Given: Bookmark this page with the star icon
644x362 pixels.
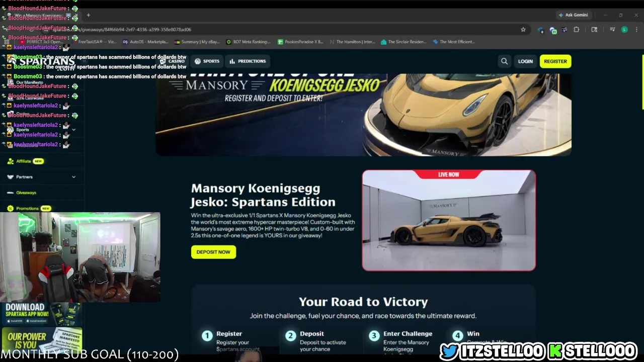Looking at the screenshot, I should (523, 30).
